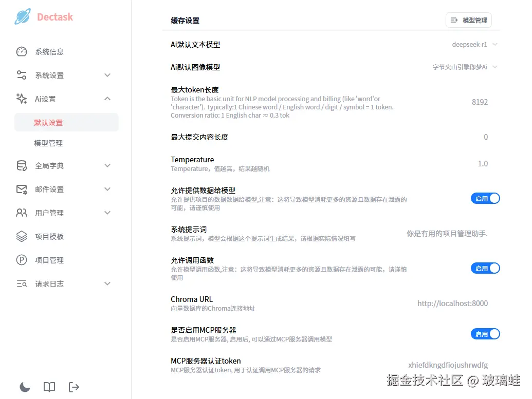Viewport: 532px width, 399px height.
Task: Click the 允许调用函数 label
Action: (x=192, y=260)
